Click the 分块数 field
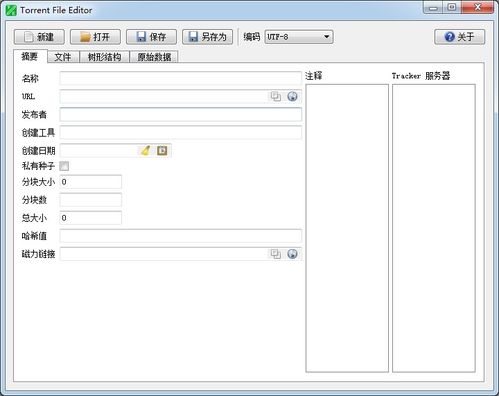The image size is (499, 396). tap(90, 200)
